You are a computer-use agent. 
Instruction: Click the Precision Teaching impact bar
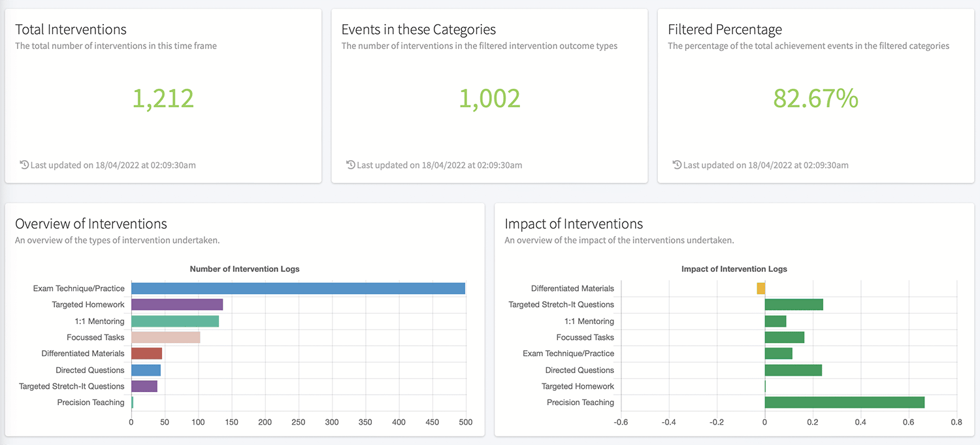845,403
